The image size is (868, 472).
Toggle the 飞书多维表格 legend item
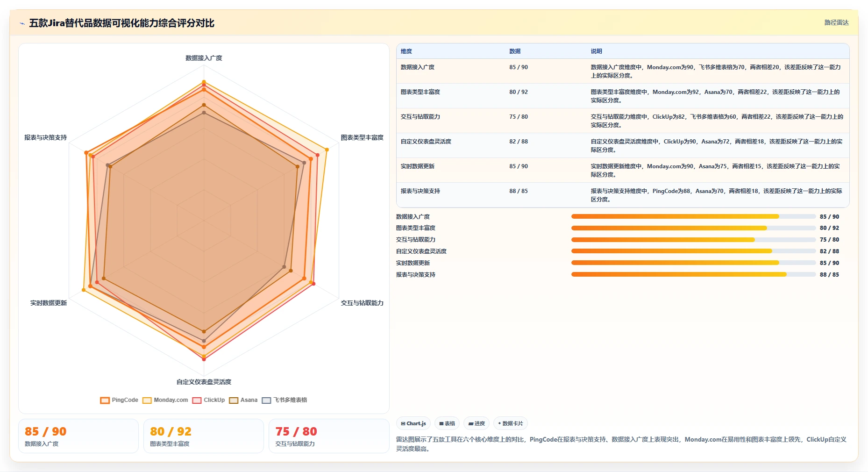[x=285, y=400]
